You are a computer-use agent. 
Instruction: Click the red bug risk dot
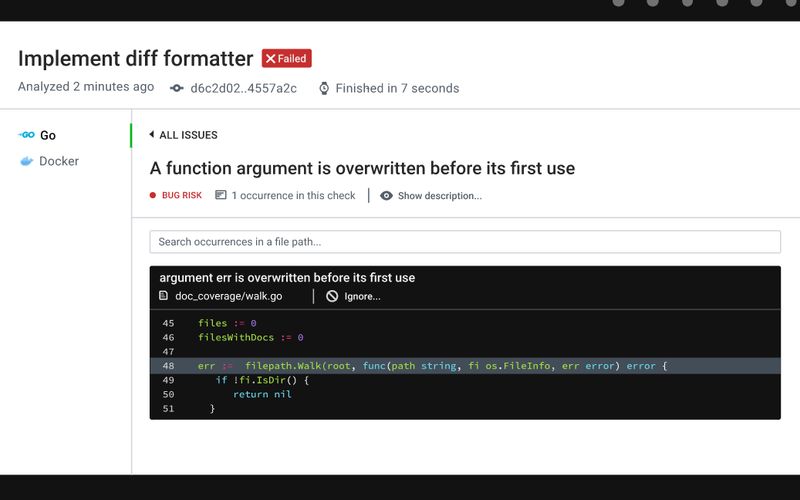(x=153, y=195)
